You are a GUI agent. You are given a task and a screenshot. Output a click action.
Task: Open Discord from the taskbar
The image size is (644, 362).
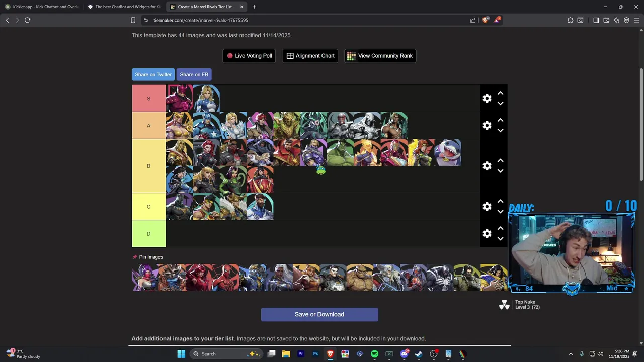click(404, 354)
